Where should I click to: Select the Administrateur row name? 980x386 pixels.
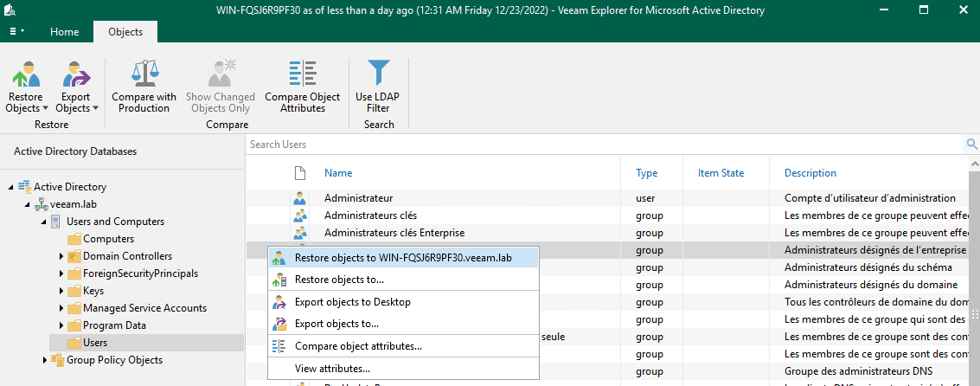click(359, 198)
